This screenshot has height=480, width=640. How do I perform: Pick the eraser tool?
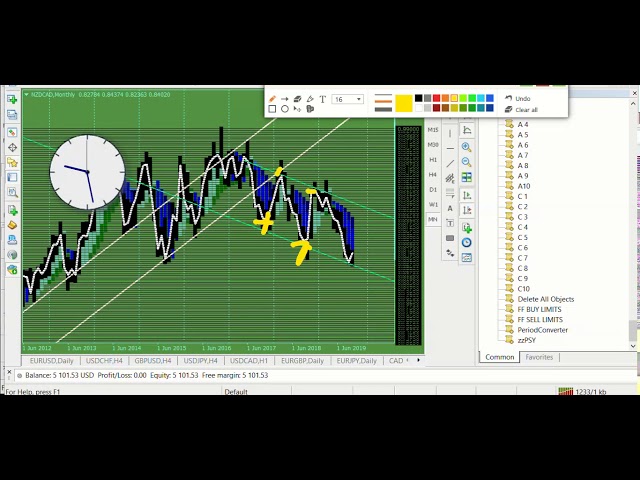coord(297,99)
